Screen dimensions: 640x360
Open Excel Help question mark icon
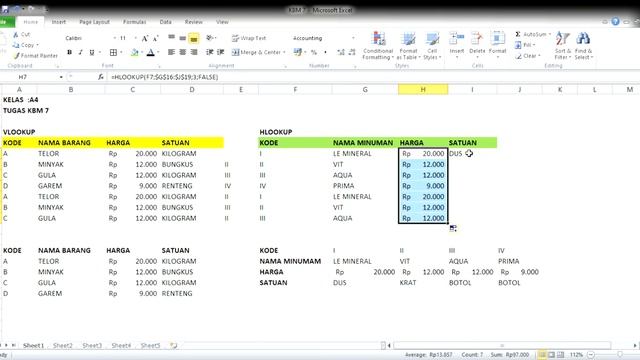click(615, 22)
